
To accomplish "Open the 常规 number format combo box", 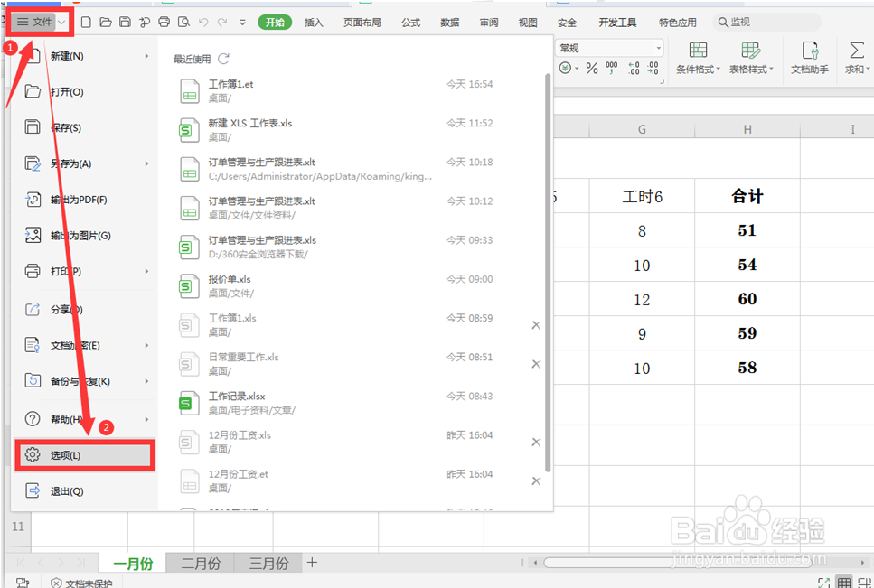I will [x=610, y=49].
